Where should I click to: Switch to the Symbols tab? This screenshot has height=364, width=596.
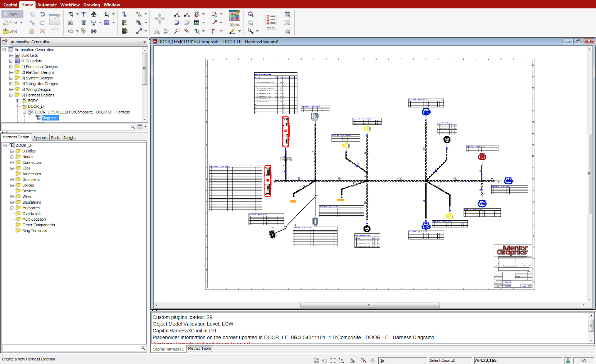40,137
